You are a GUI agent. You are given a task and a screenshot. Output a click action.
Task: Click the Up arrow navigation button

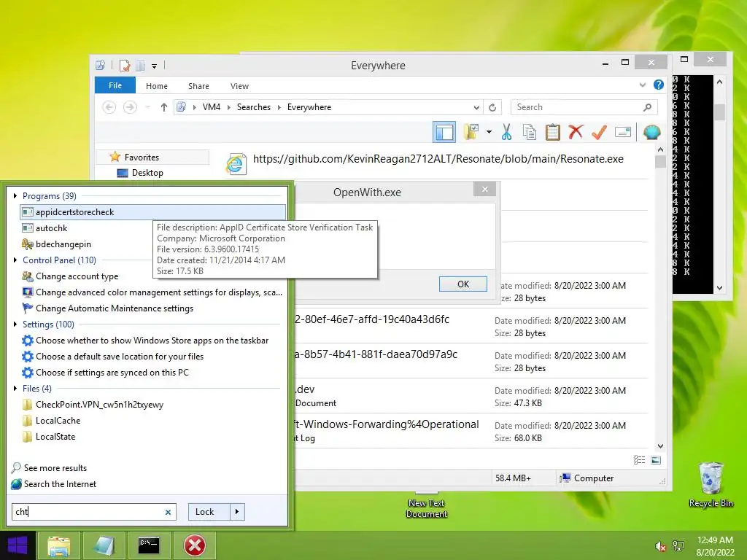(164, 108)
